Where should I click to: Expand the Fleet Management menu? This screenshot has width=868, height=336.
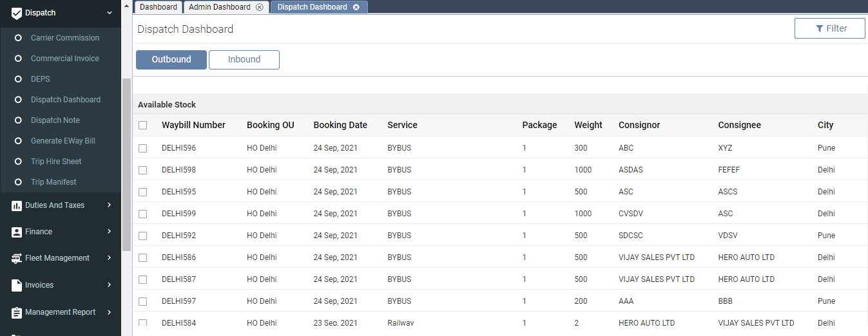110,258
